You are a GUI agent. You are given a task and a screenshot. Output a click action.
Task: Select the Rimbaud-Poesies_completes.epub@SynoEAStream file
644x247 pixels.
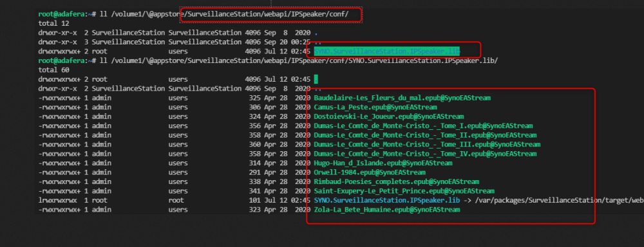[x=396, y=182]
